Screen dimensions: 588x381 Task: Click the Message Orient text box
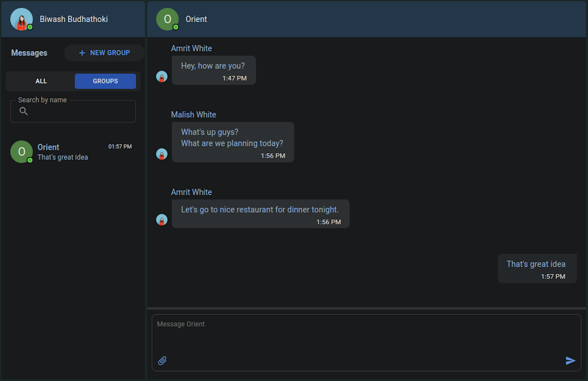click(366, 342)
